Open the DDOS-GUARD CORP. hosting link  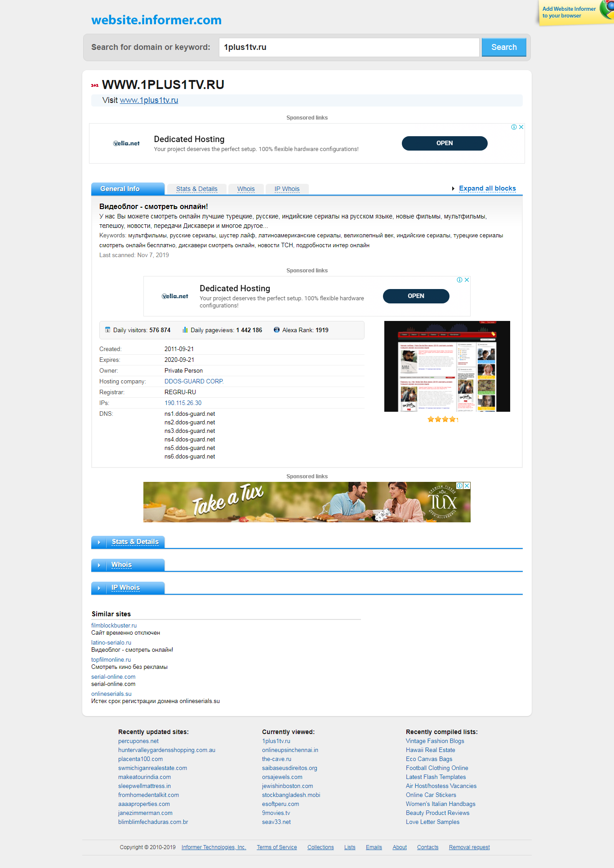[194, 381]
